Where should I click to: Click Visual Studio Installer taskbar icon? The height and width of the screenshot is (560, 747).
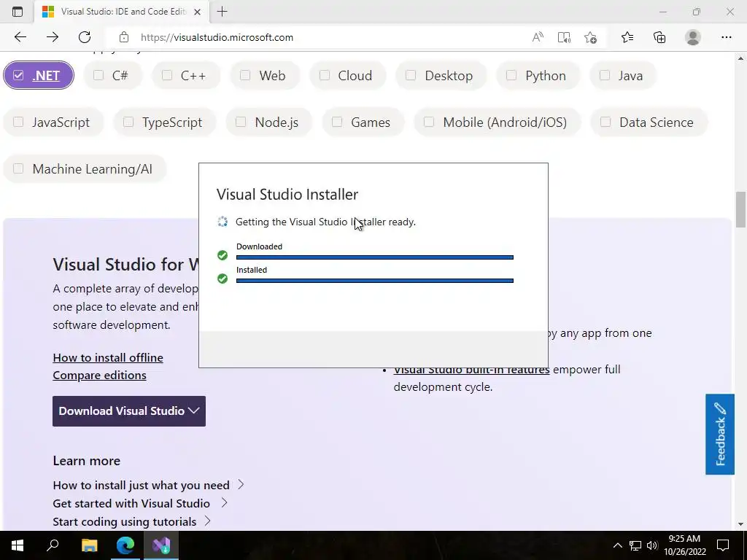tap(161, 545)
